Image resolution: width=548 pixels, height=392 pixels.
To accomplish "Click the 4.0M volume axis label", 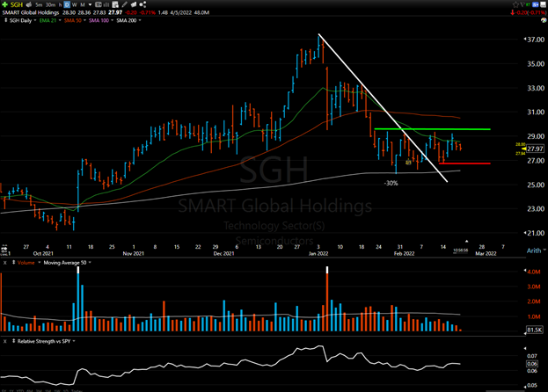I will point(534,272).
